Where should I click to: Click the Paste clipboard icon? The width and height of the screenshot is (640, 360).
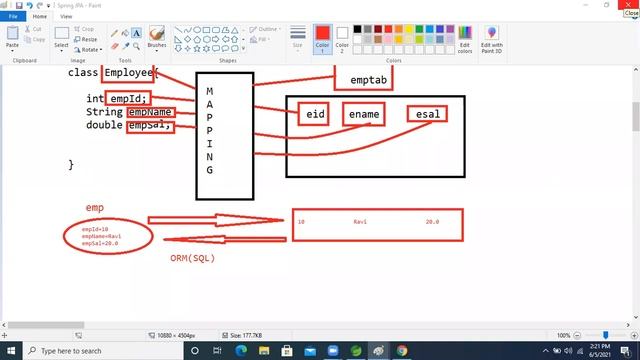(x=12, y=33)
